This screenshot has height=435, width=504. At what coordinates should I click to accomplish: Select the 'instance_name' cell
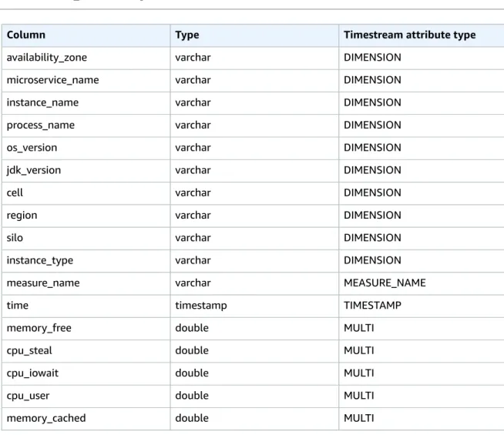click(86, 103)
